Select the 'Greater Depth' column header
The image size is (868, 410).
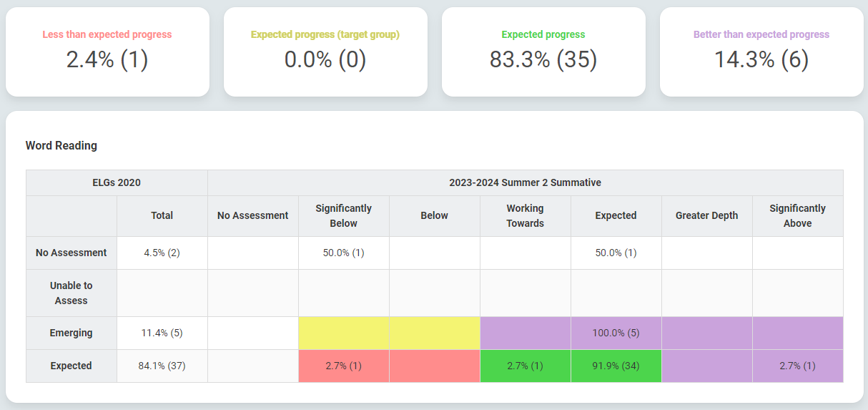706,215
